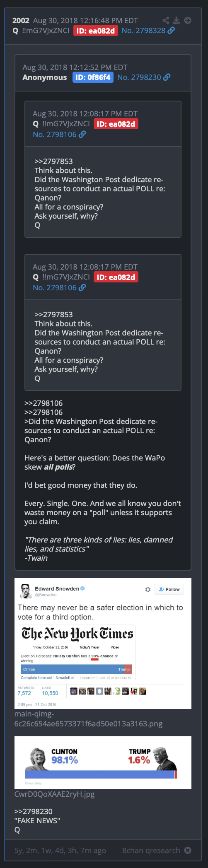
Task: Click the first >>2798106 reference in Anonymous reply
Action: [x=44, y=403]
